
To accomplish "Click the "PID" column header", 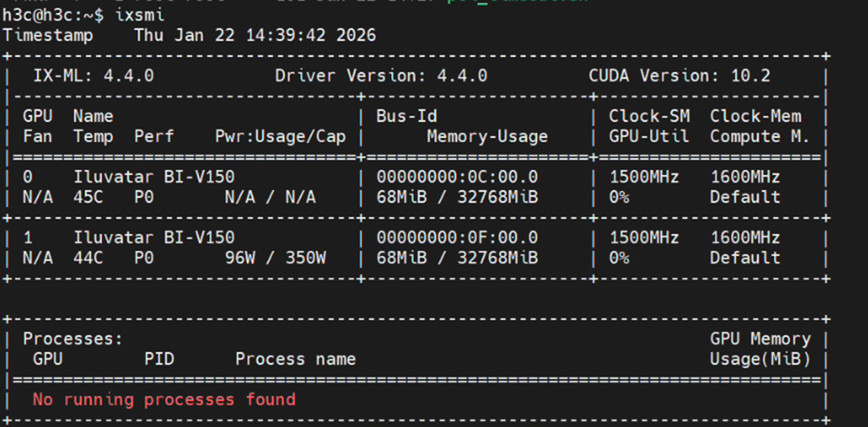I will coord(160,360).
